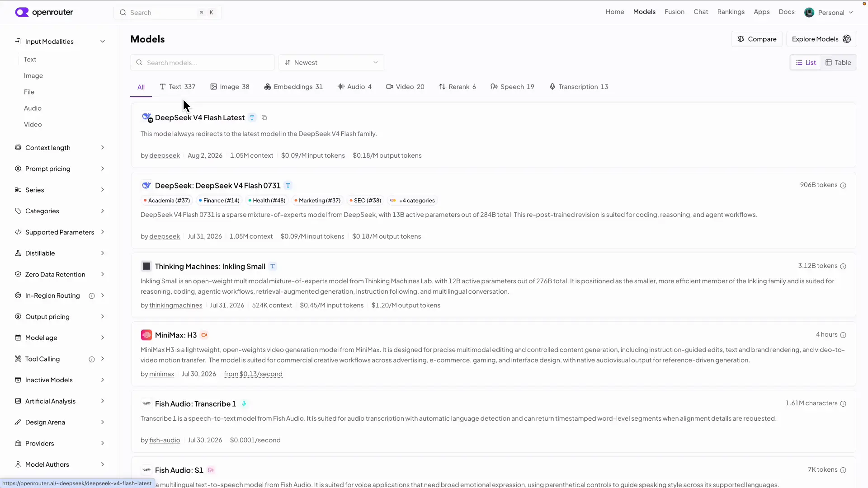Viewport: 868px width, 488px height.
Task: Click text badge on DeepSeek V4 Flash Latest
Action: (252, 118)
